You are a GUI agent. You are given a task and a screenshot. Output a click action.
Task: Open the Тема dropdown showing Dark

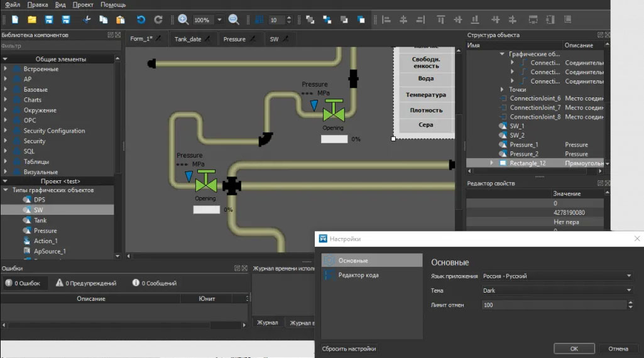pyautogui.click(x=557, y=290)
